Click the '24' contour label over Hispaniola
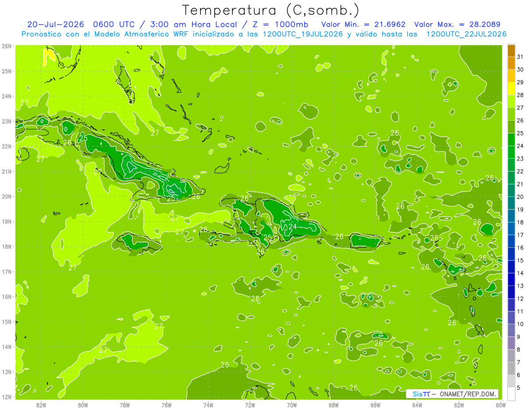Screen dimensions: 532x411 293,227
